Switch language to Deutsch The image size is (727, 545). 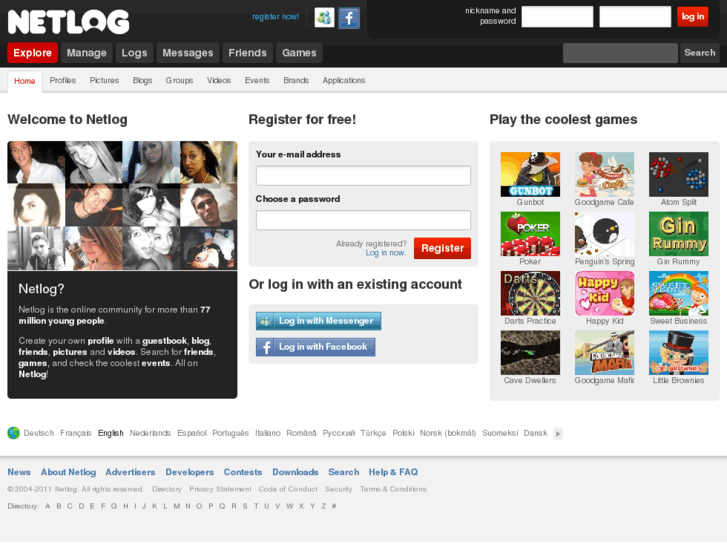(39, 433)
